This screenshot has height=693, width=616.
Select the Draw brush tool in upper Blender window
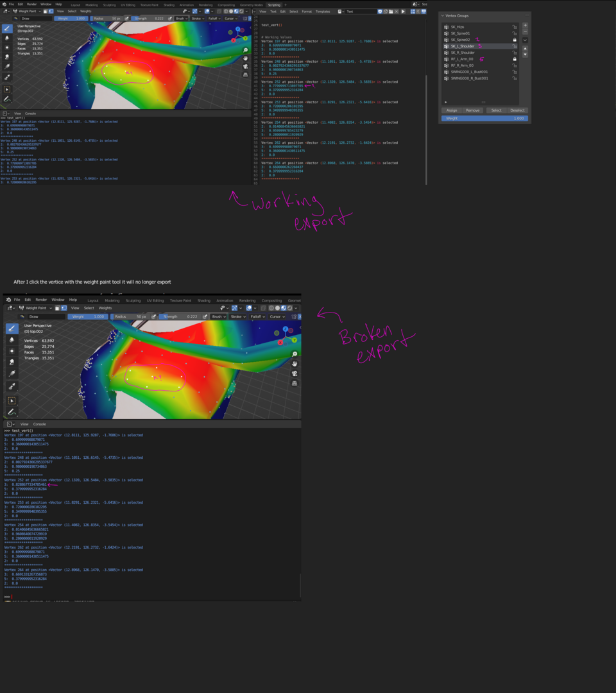pyautogui.click(x=7, y=29)
